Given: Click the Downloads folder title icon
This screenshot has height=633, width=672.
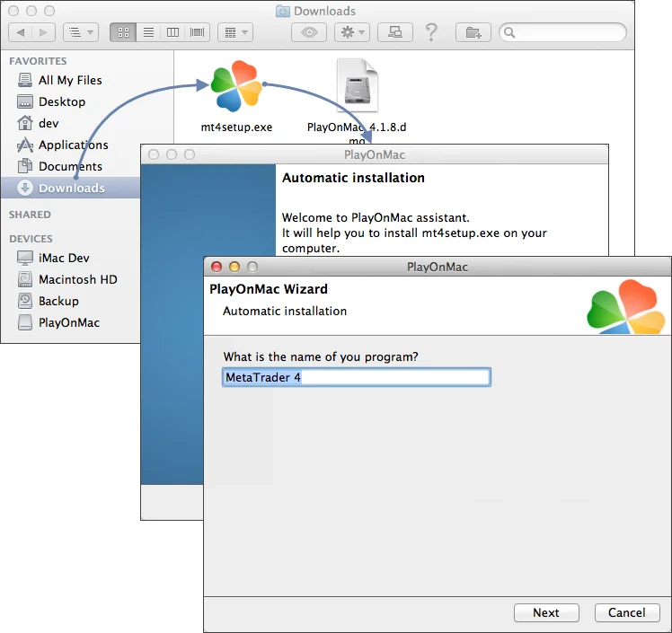Looking at the screenshot, I should (x=282, y=11).
